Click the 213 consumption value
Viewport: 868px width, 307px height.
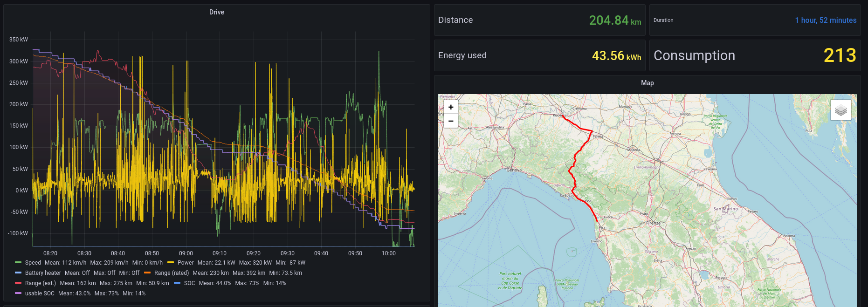pyautogui.click(x=840, y=55)
